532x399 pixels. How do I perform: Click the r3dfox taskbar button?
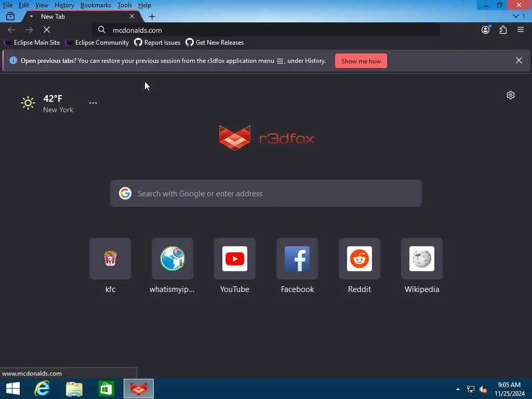pyautogui.click(x=138, y=389)
